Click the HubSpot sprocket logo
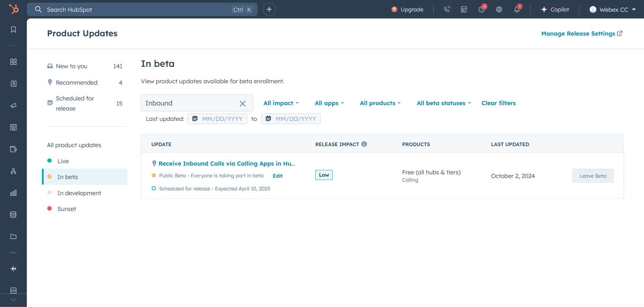 (14, 9)
